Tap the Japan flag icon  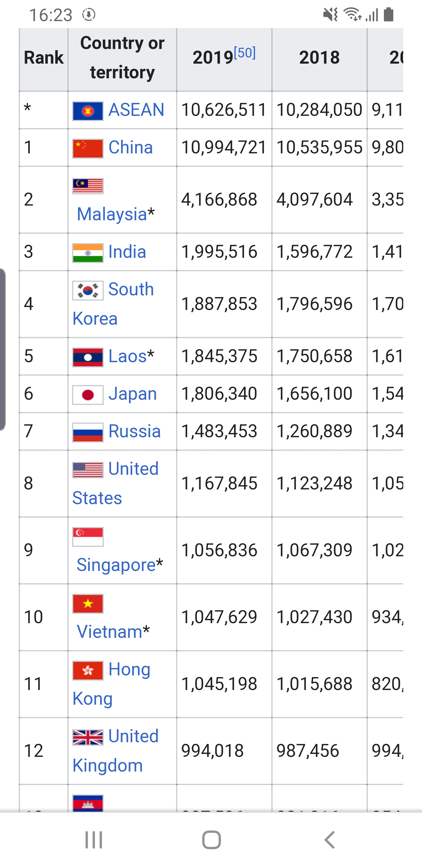88,395
